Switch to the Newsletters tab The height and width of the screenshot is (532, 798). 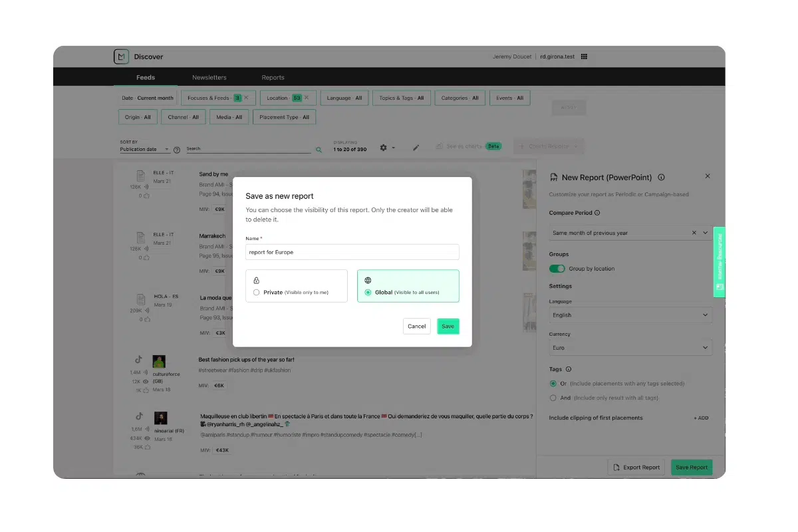[x=209, y=77]
